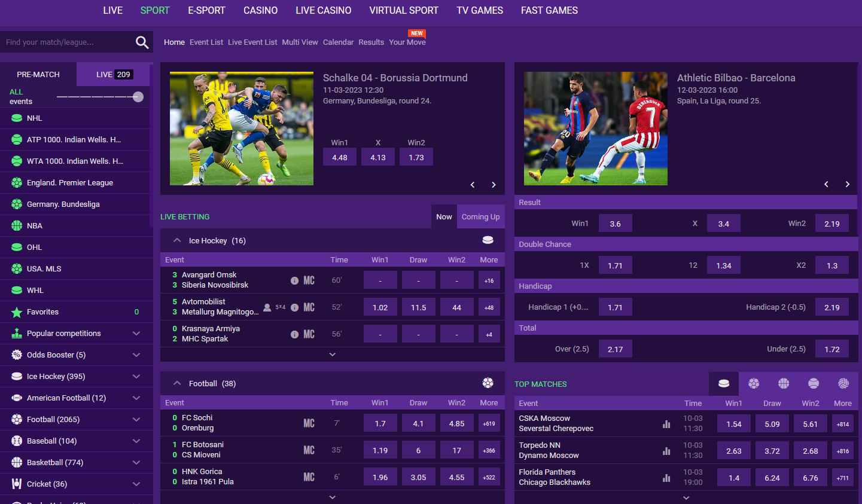Open NHL league with puck icon
This screenshot has height=504, width=862.
pos(17,118)
